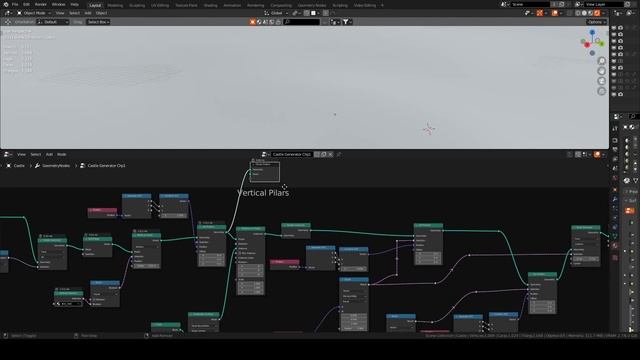Open the Global transform orientation dropdown

tap(276, 13)
